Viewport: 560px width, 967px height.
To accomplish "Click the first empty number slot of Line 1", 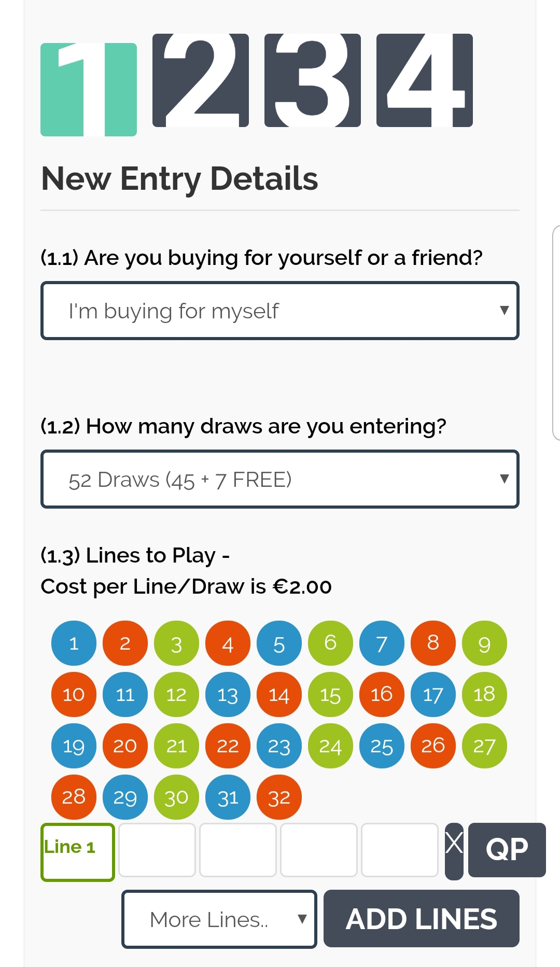I will (x=157, y=850).
